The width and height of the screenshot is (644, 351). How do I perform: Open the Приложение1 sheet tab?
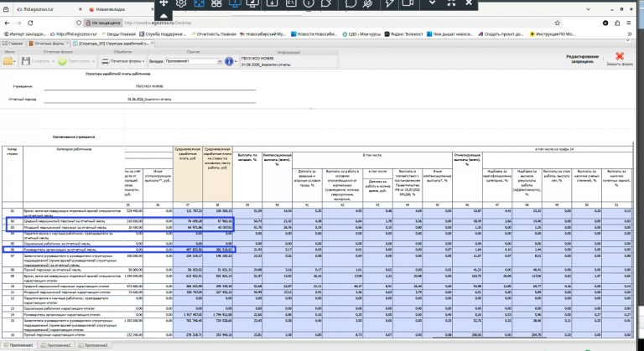coord(18,345)
